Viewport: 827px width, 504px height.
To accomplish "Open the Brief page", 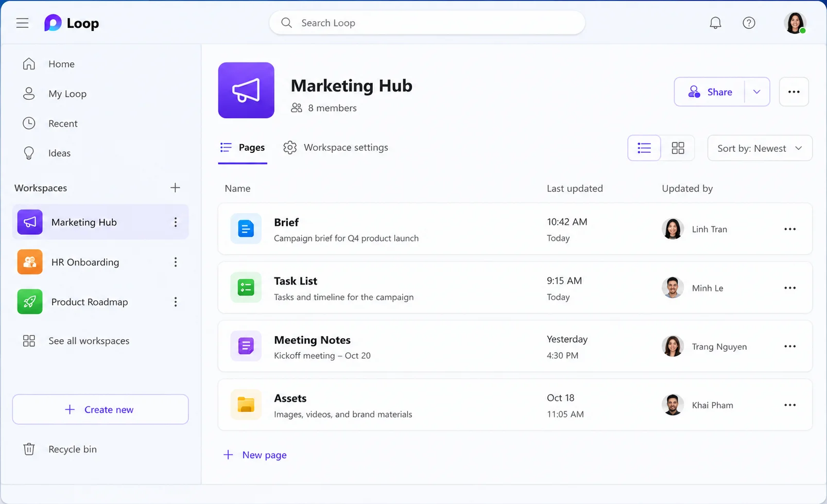I will pyautogui.click(x=515, y=229).
